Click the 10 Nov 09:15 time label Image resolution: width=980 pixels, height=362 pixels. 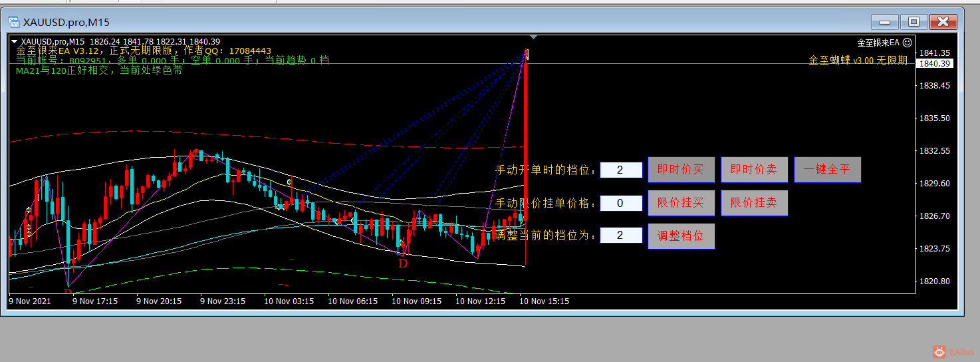417,301
